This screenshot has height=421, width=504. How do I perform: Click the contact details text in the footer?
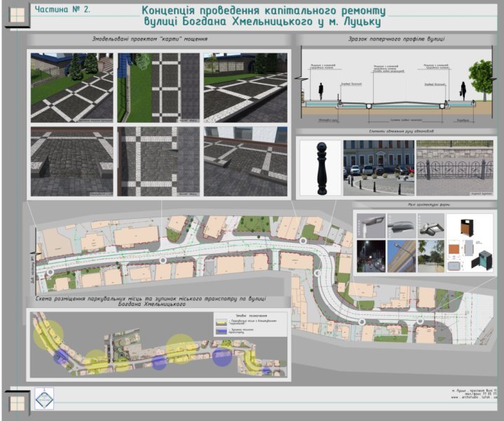click(473, 394)
